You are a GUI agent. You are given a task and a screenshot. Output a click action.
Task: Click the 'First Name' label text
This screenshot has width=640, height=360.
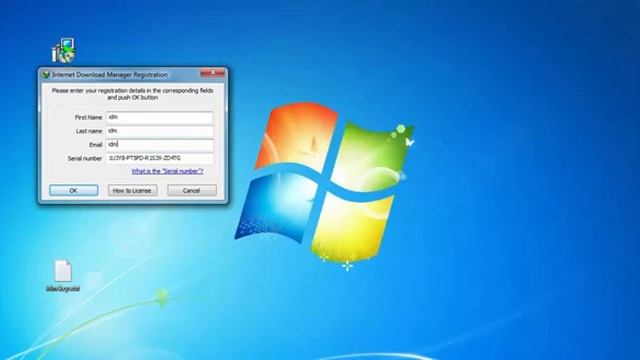88,118
